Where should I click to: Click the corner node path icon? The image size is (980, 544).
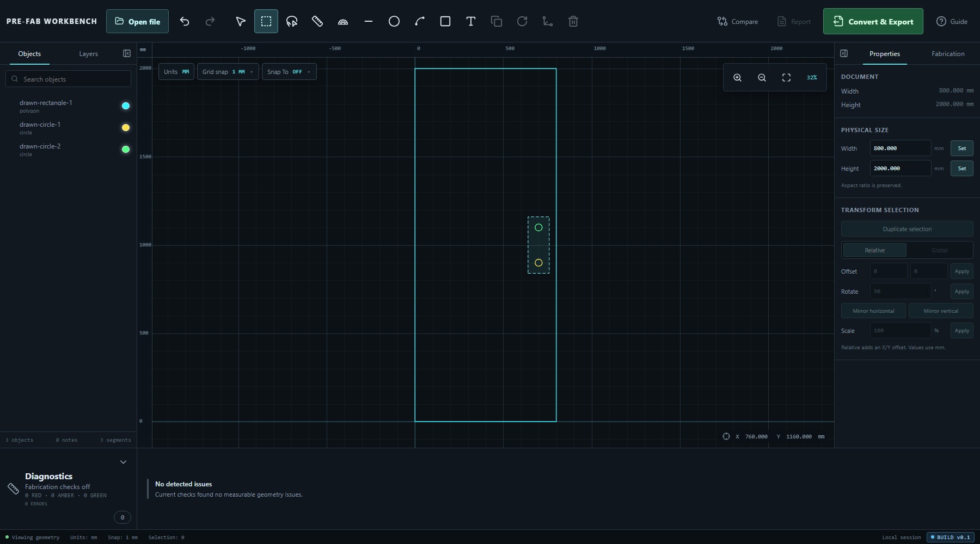[548, 21]
